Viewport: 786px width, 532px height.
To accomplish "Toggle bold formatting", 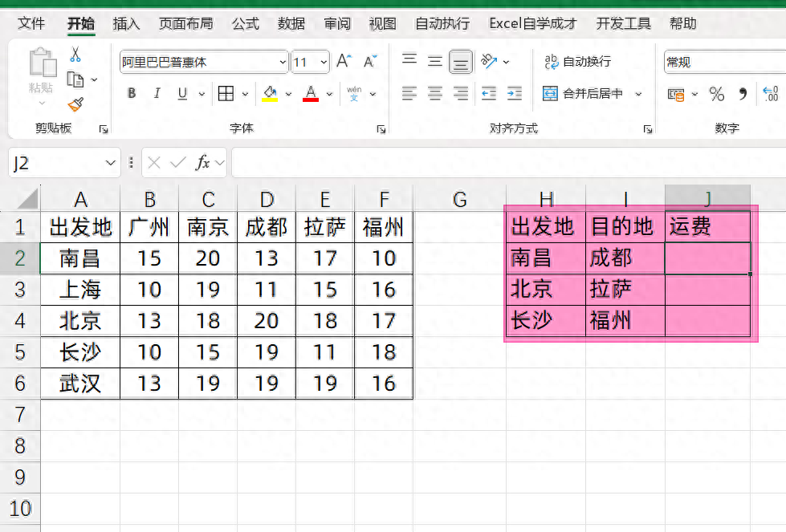I will (132, 93).
